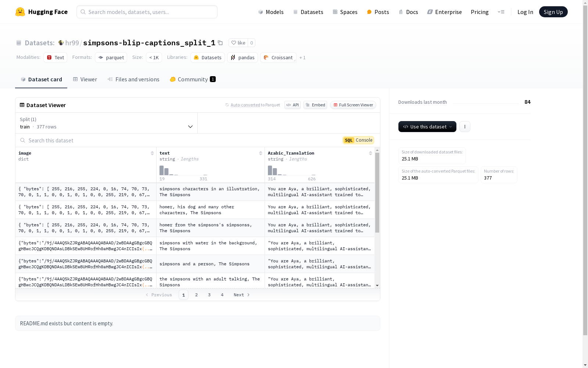Sort the text column
The height and width of the screenshot is (368, 588).
tap(261, 153)
